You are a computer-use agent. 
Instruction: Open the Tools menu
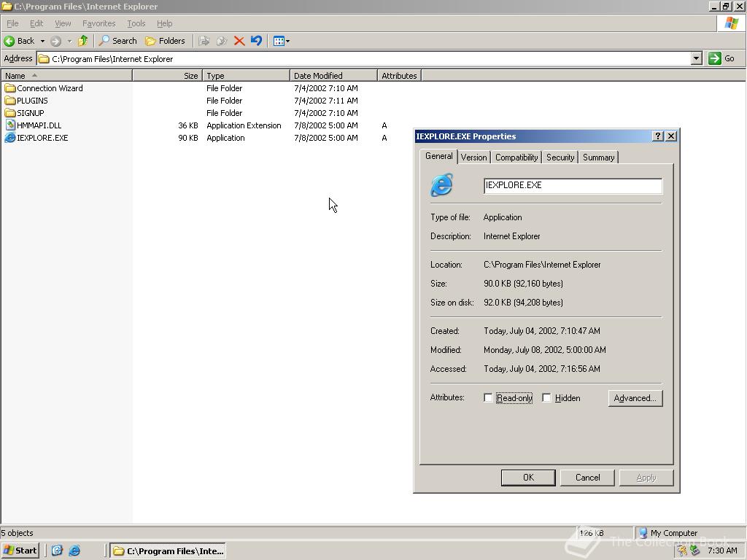(x=136, y=23)
